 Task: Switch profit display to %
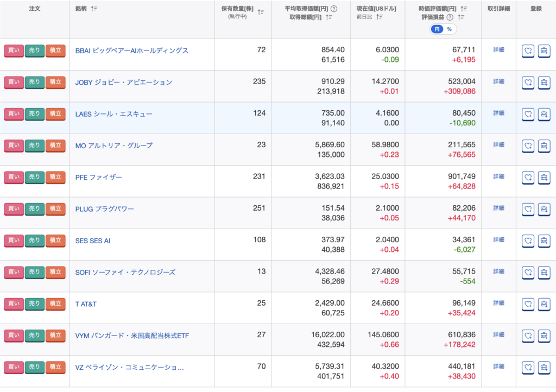[x=450, y=29]
